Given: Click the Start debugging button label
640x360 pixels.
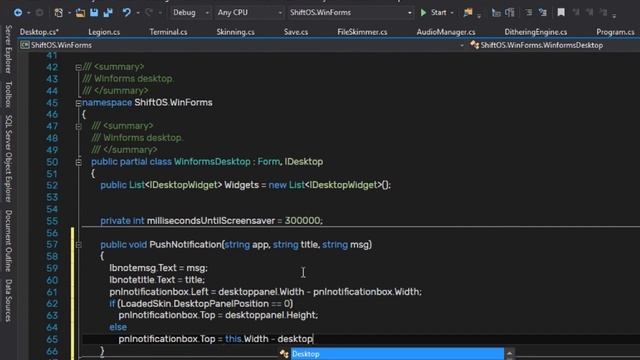Looking at the screenshot, I should [x=438, y=13].
